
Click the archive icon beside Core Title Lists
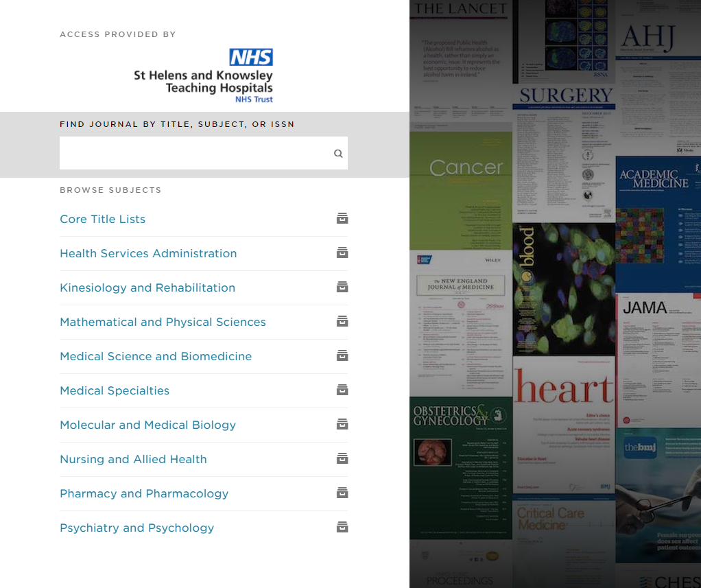pos(342,218)
